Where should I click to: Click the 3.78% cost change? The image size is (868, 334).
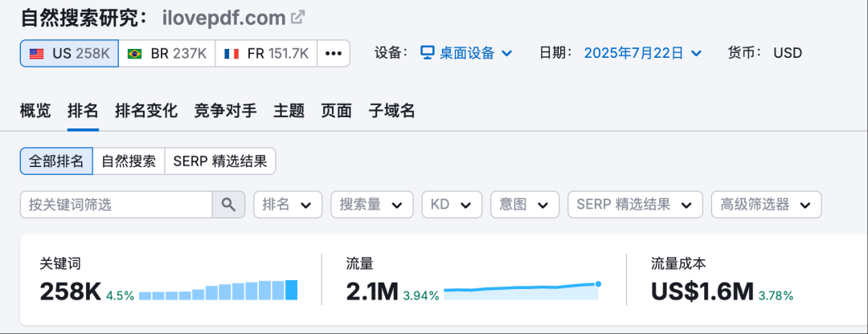click(776, 295)
